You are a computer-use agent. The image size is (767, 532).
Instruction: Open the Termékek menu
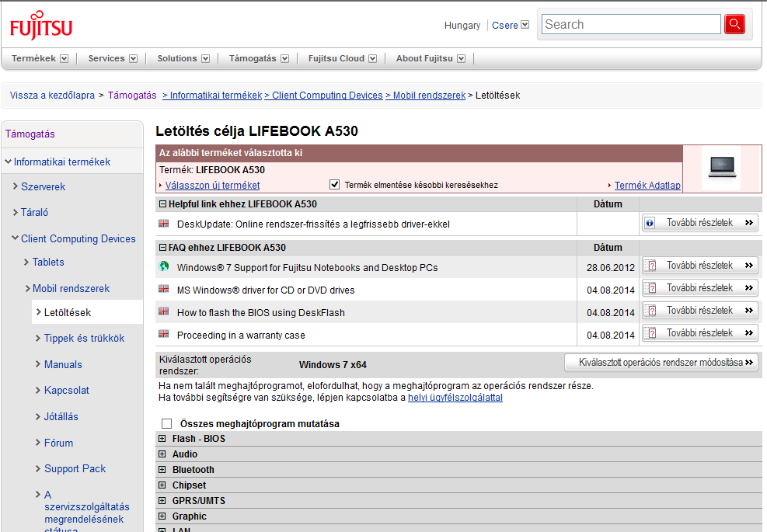[x=40, y=58]
